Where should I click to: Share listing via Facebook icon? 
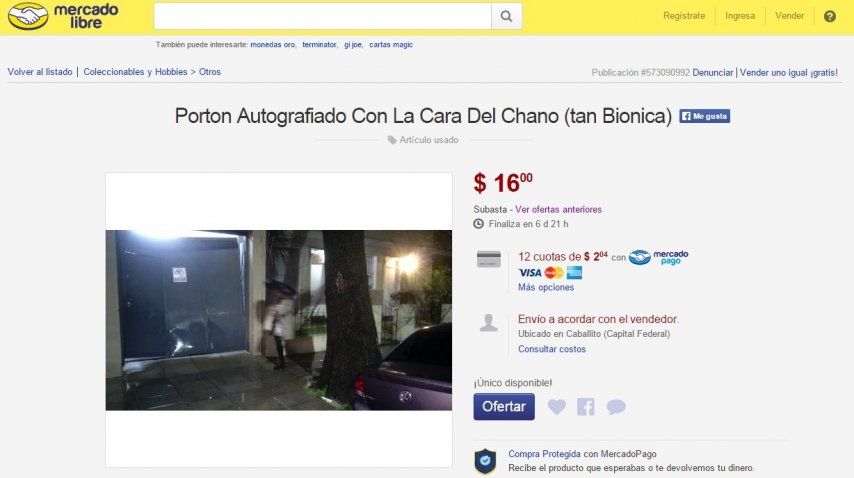(585, 407)
